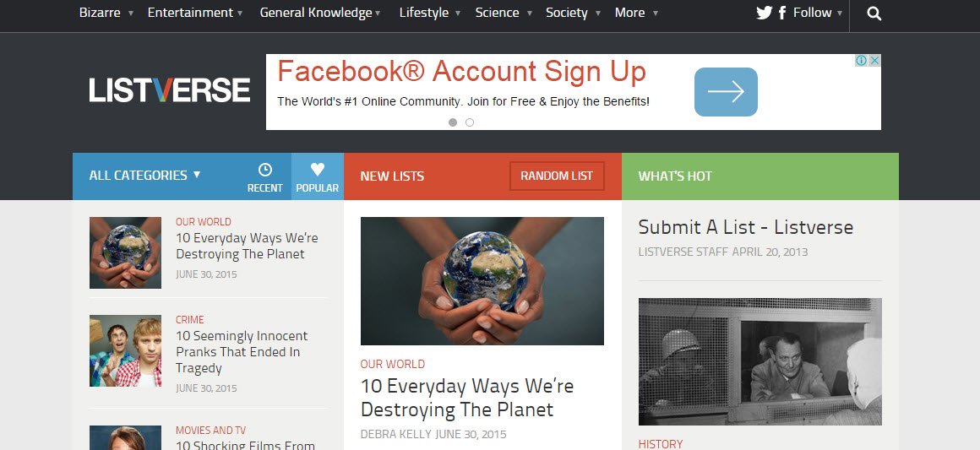
Task: Open the Seemingly Innocent Pranks thumbnail
Action: (125, 350)
